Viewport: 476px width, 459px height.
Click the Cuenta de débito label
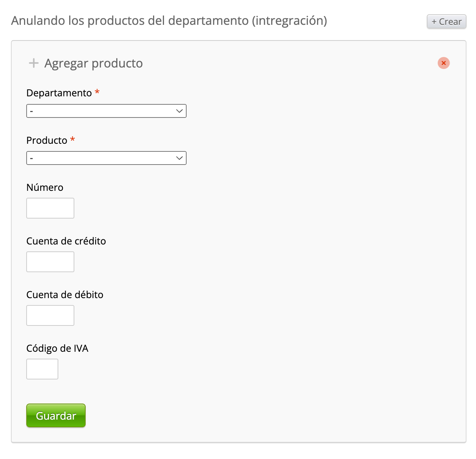(65, 295)
